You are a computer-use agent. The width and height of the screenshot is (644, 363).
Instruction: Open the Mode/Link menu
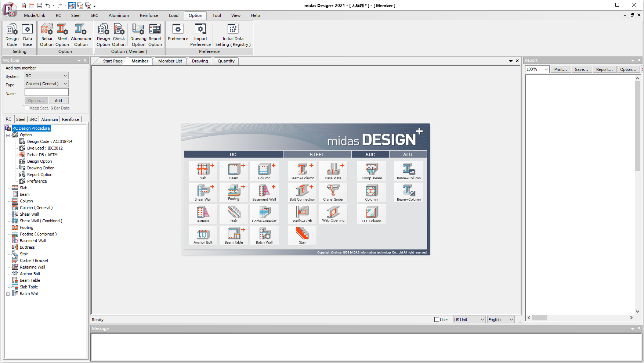(35, 15)
